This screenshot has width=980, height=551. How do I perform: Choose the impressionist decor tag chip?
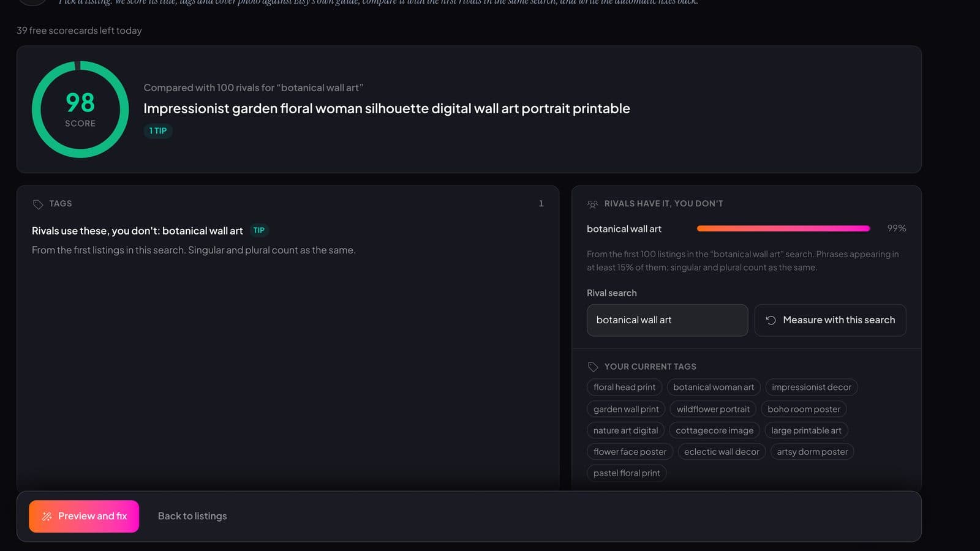tap(812, 388)
